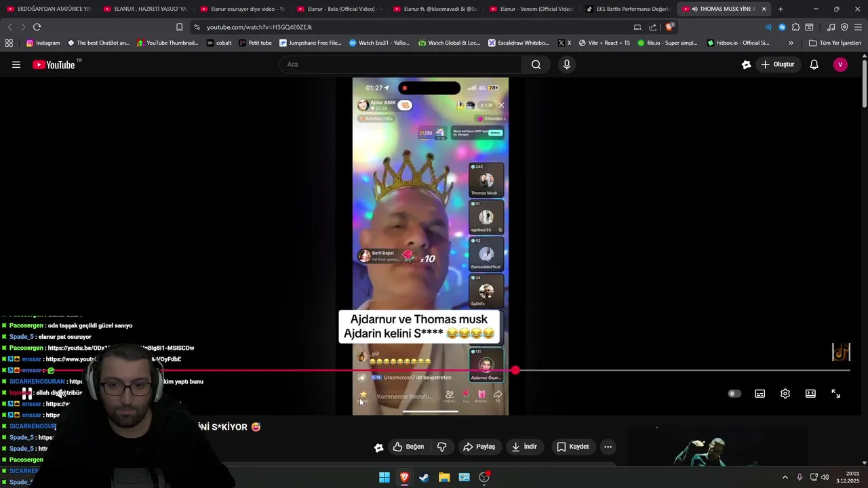The height and width of the screenshot is (488, 868).
Task: Open the browser apps grid icon
Action: 9,43
